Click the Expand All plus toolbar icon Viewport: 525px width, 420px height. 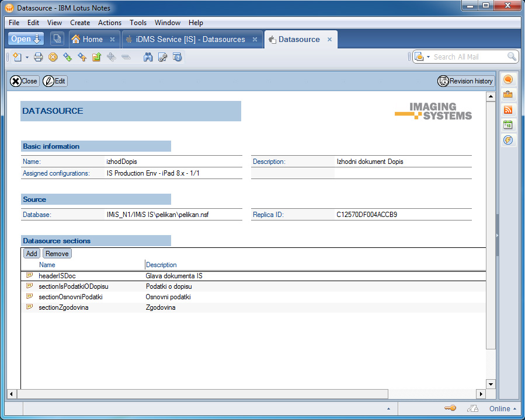(x=111, y=57)
